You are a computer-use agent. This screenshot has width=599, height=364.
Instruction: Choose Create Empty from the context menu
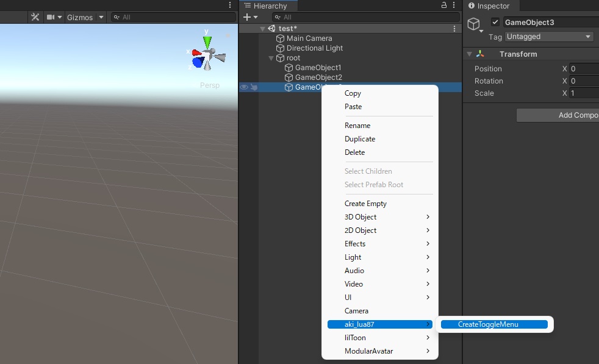point(380,204)
